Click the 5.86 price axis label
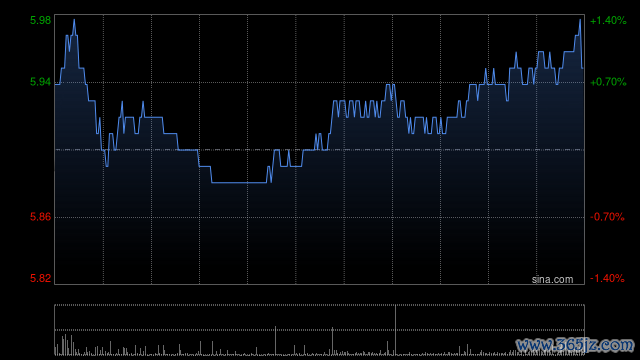Image resolution: width=640 pixels, height=360 pixels. click(40, 217)
